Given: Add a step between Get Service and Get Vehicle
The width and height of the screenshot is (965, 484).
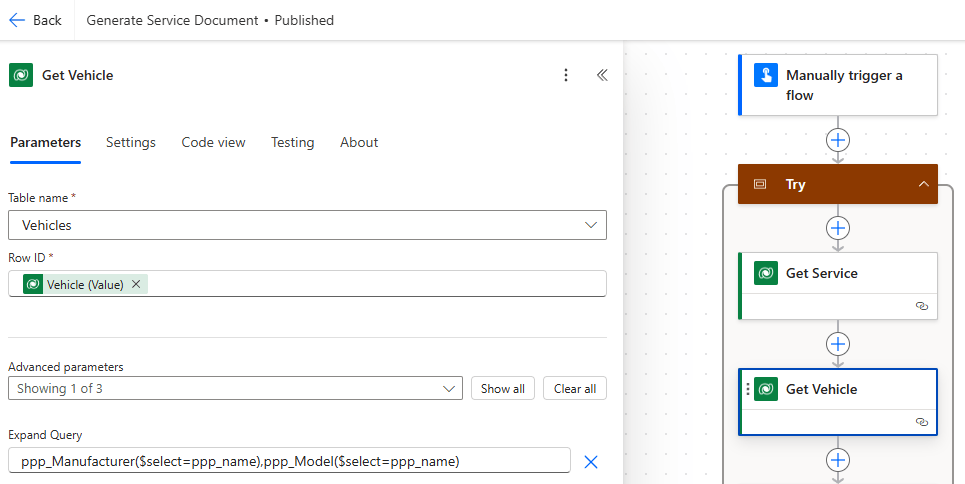Looking at the screenshot, I should click(838, 344).
